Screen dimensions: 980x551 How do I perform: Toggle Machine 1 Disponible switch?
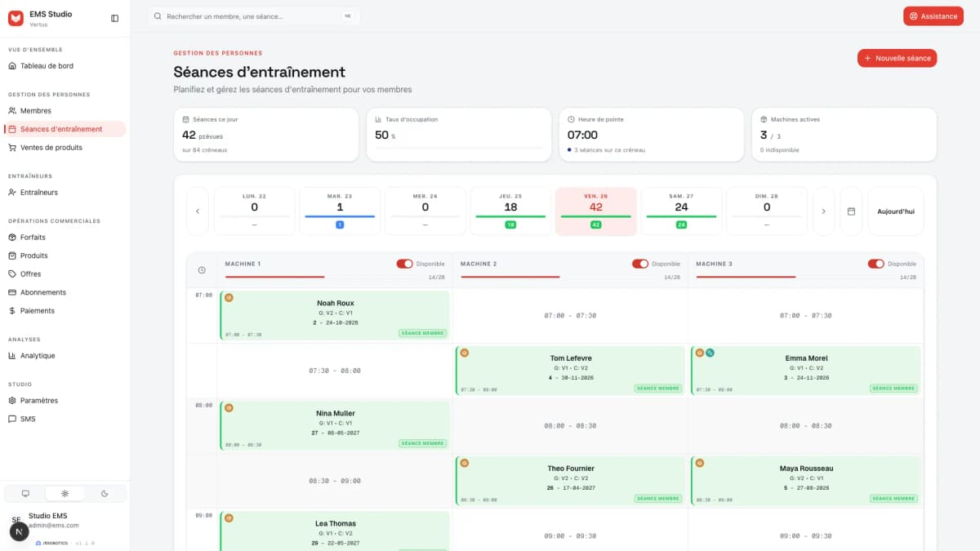pyautogui.click(x=404, y=264)
